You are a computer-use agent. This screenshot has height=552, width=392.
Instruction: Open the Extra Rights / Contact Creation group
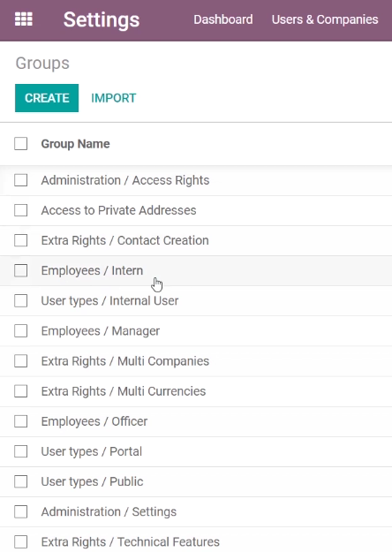pos(124,240)
